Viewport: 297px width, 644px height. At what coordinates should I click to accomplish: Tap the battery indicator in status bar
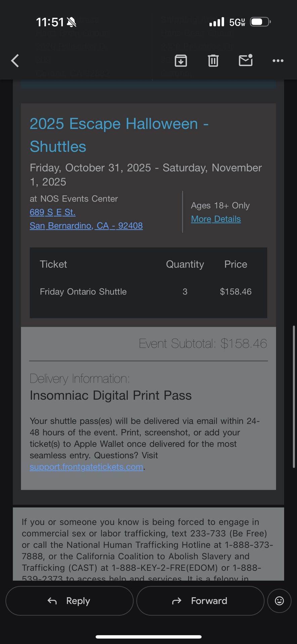pyautogui.click(x=260, y=22)
